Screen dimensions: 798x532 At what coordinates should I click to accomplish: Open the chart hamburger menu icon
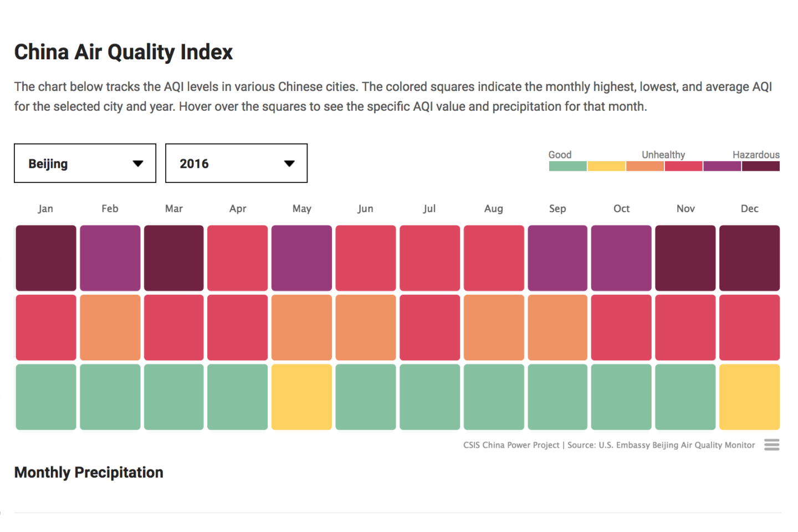tap(771, 444)
